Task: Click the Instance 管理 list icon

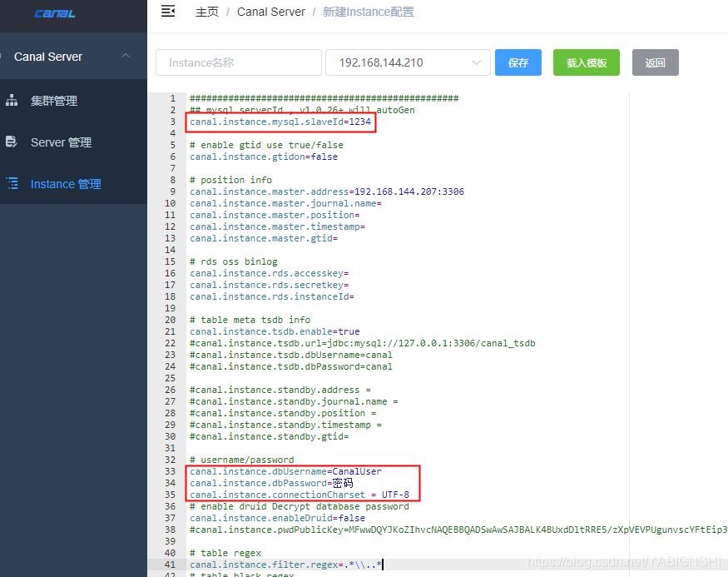Action: 12,183
